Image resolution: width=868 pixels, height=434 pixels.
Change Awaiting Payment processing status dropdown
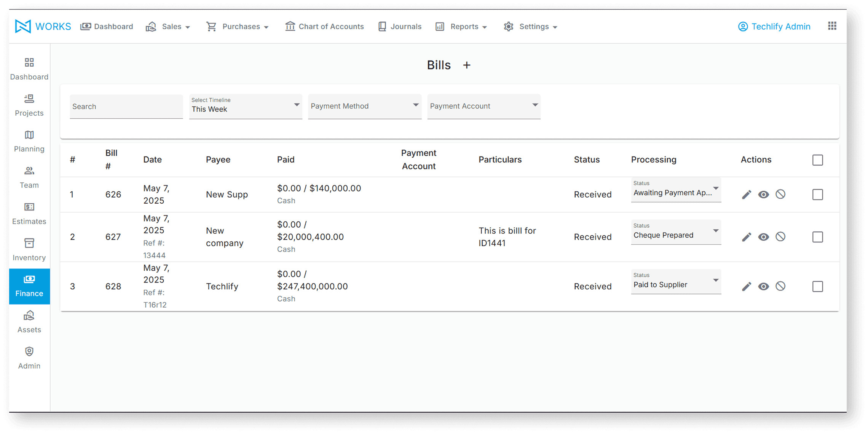coord(676,189)
